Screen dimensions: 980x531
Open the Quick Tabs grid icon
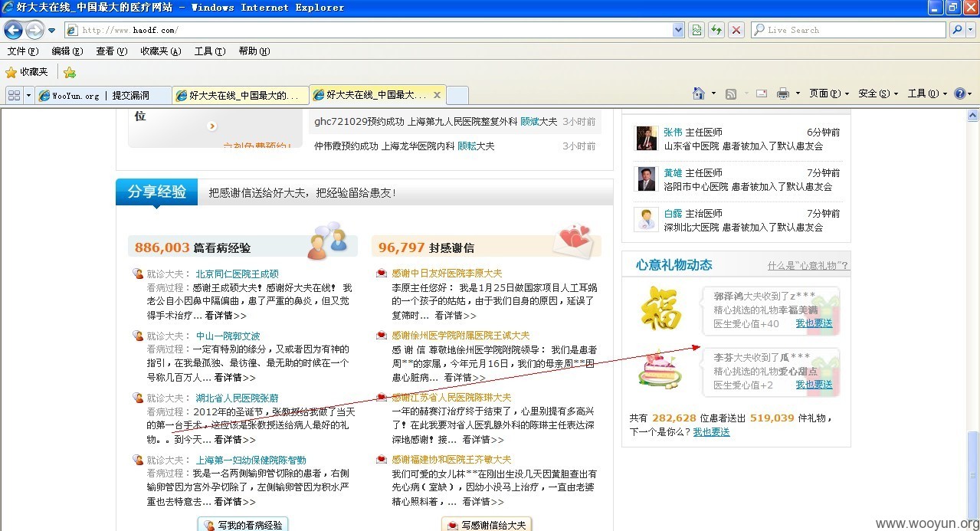(14, 95)
